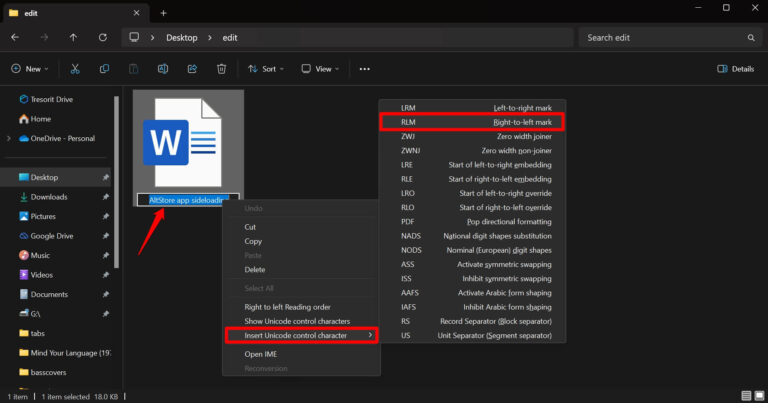Click the Rename icon in toolbar
Viewport: 768px width, 403px height.
tap(163, 69)
